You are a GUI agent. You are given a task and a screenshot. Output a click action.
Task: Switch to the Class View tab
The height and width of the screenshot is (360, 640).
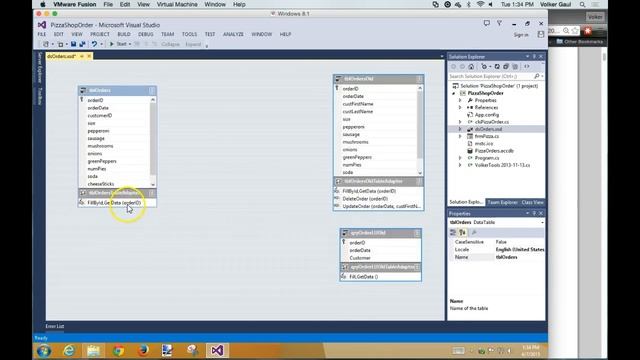coord(532,202)
